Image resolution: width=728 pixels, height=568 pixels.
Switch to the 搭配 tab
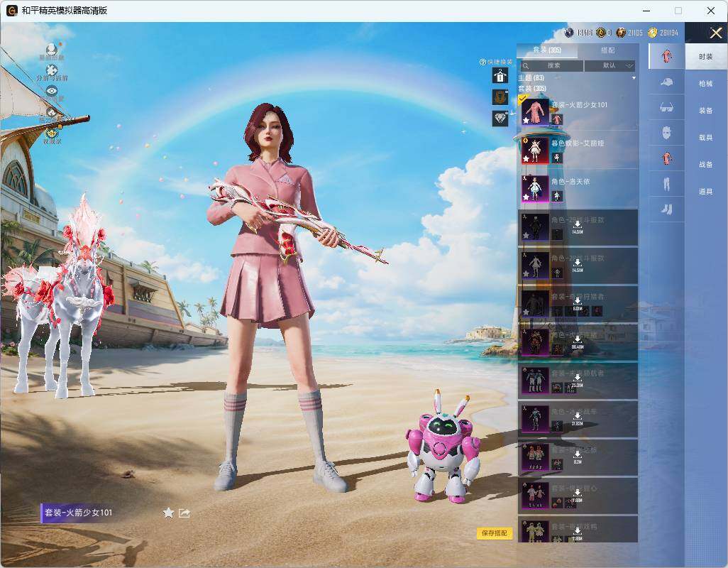pyautogui.click(x=608, y=50)
